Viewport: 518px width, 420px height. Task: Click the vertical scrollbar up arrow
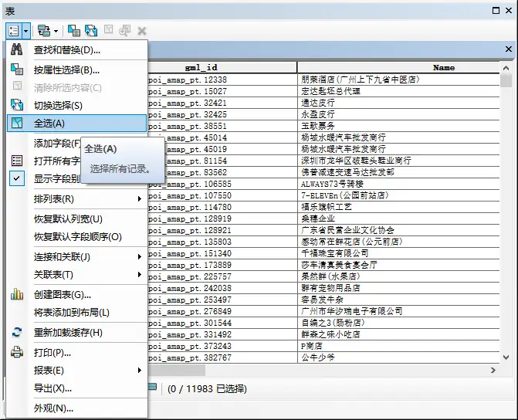[x=506, y=68]
